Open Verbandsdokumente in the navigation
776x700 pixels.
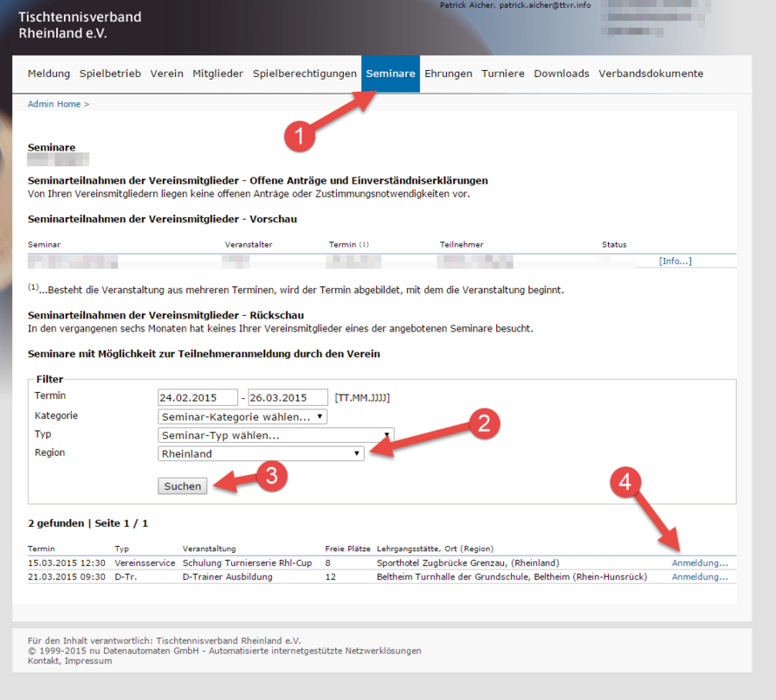(650, 73)
